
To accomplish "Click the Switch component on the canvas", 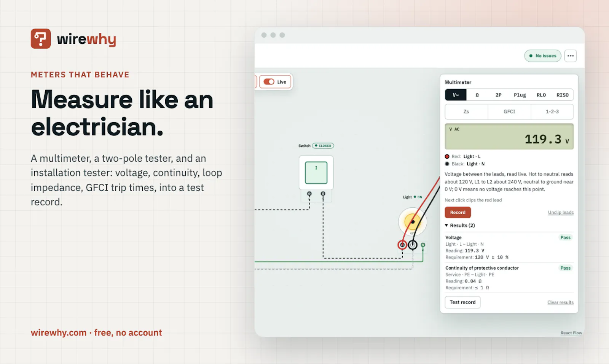I will pos(316,173).
